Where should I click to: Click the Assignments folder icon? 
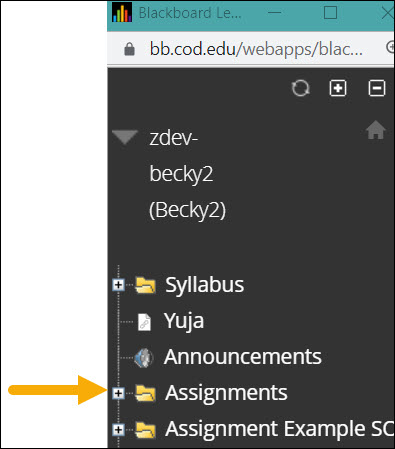145,393
